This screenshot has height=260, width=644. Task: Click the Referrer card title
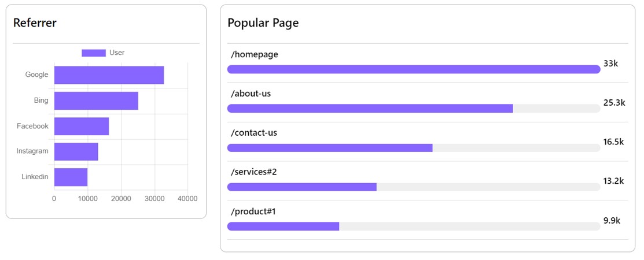[35, 23]
